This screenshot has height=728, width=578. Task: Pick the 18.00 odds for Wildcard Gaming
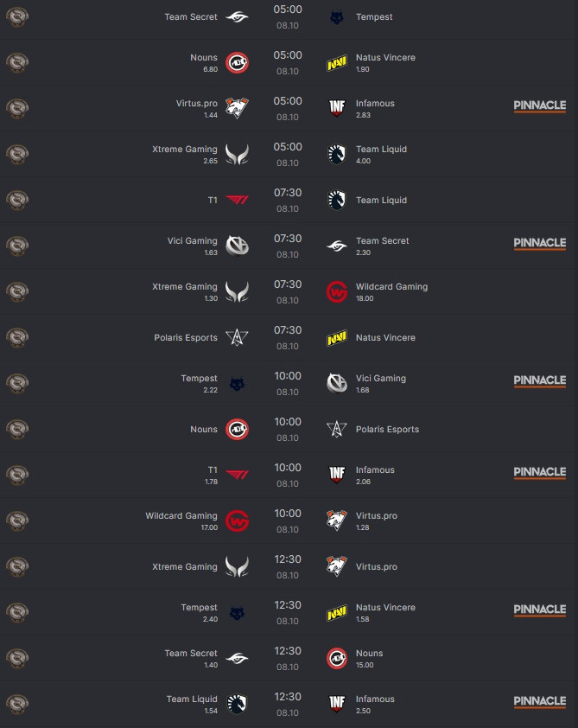coord(365,298)
